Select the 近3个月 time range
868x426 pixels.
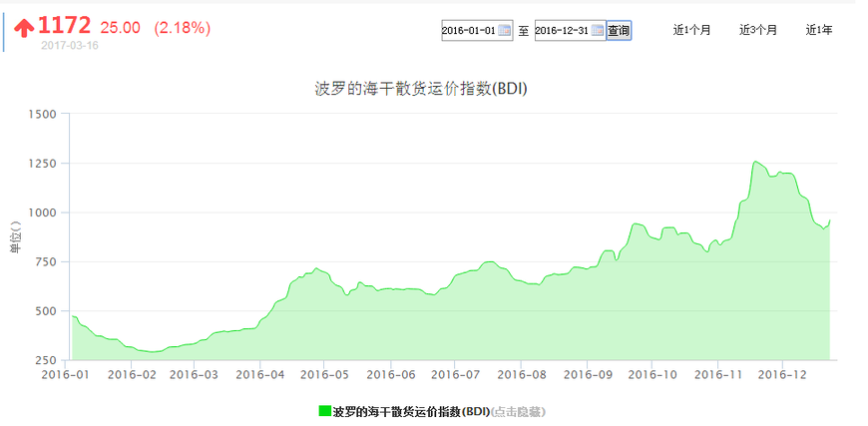[758, 30]
